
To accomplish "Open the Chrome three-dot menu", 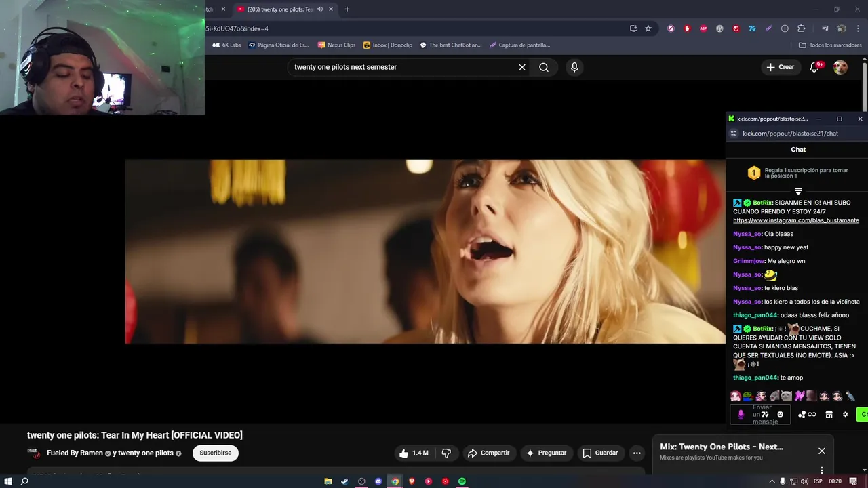I will 858,28.
